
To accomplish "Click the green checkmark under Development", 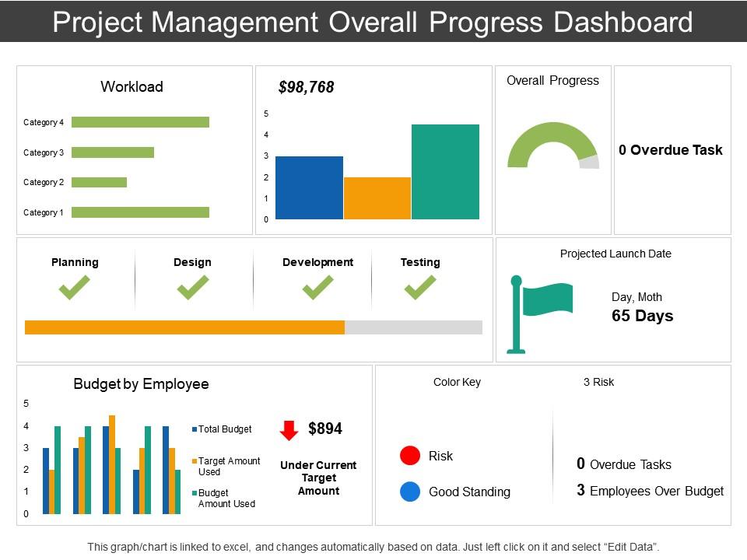I will [317, 289].
